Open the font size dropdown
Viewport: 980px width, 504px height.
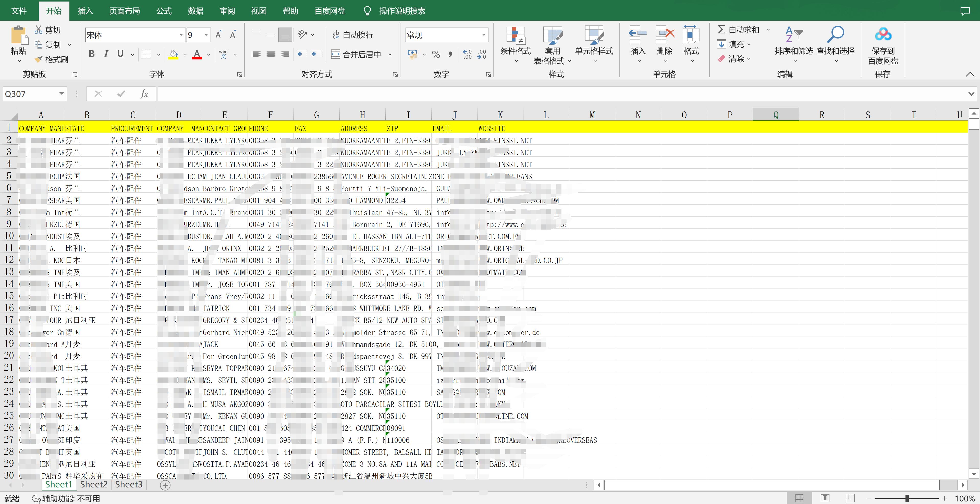point(206,35)
